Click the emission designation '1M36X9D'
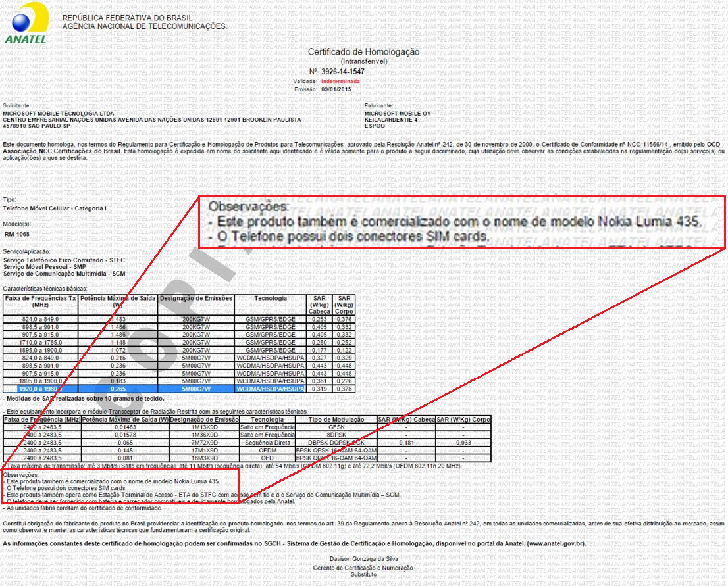Screen dimensions: 728x586 pos(204,435)
